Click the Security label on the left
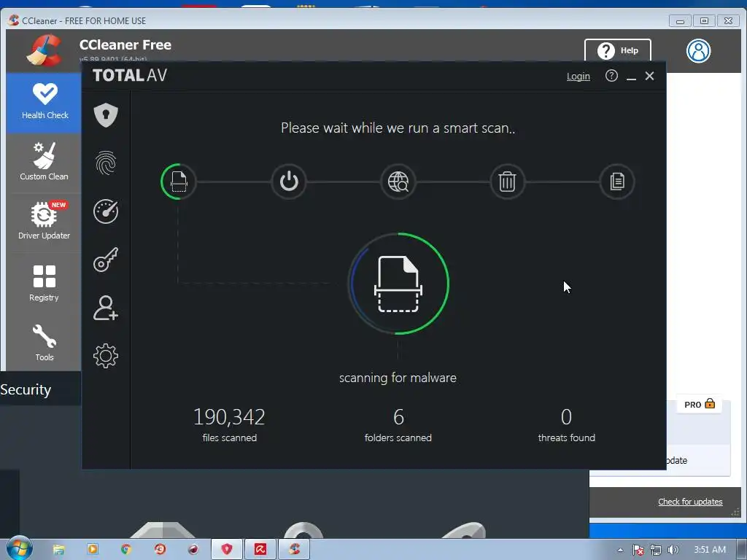747x560 pixels. (x=26, y=389)
